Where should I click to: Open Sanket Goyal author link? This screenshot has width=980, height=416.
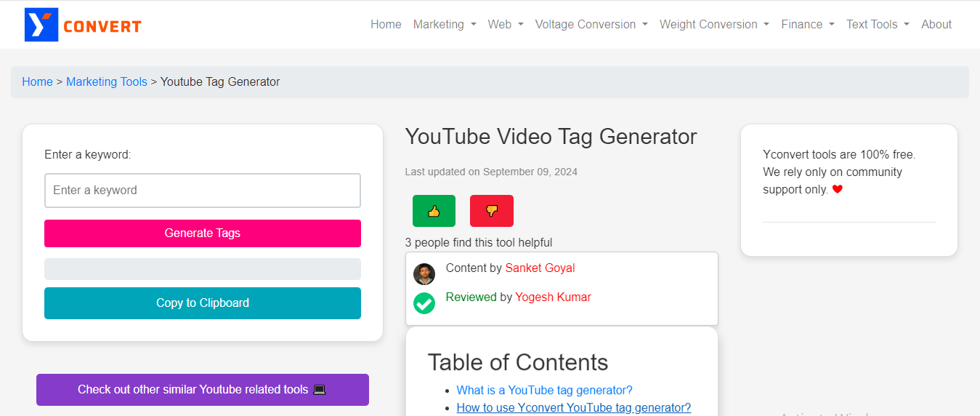540,268
